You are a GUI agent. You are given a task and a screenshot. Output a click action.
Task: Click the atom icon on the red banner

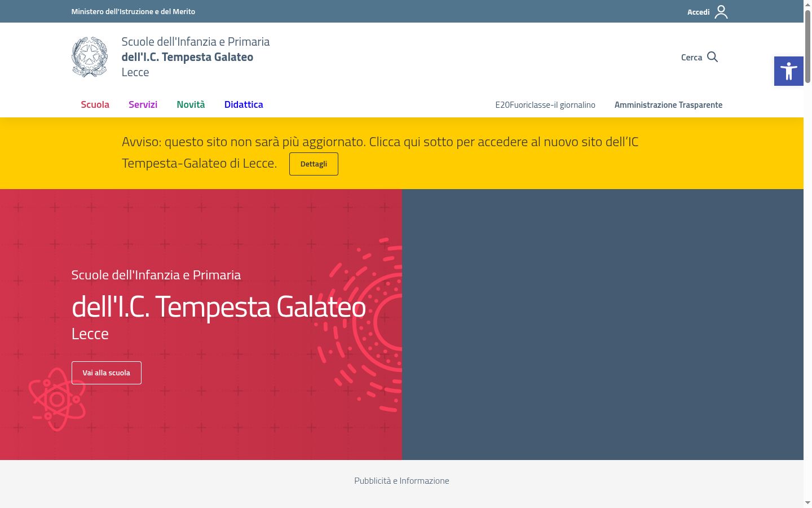[57, 399]
